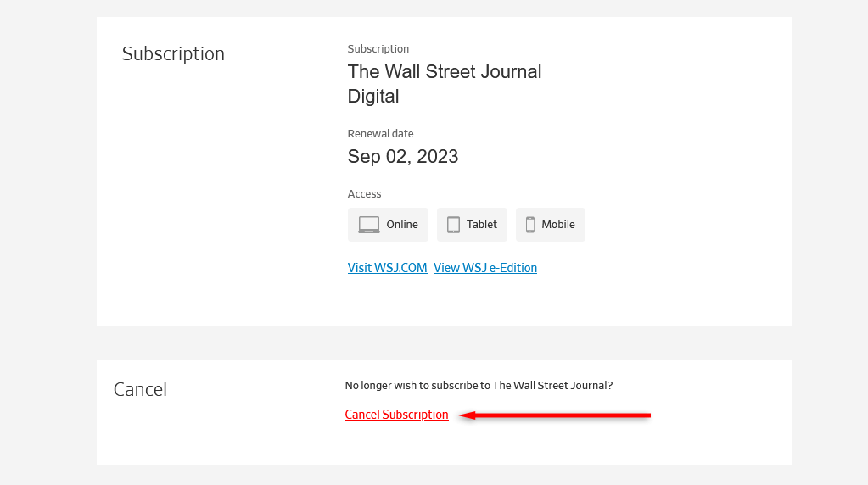Screen dimensions: 868x485
Task: Open the View WSJ e-Edition link
Action: coord(485,268)
